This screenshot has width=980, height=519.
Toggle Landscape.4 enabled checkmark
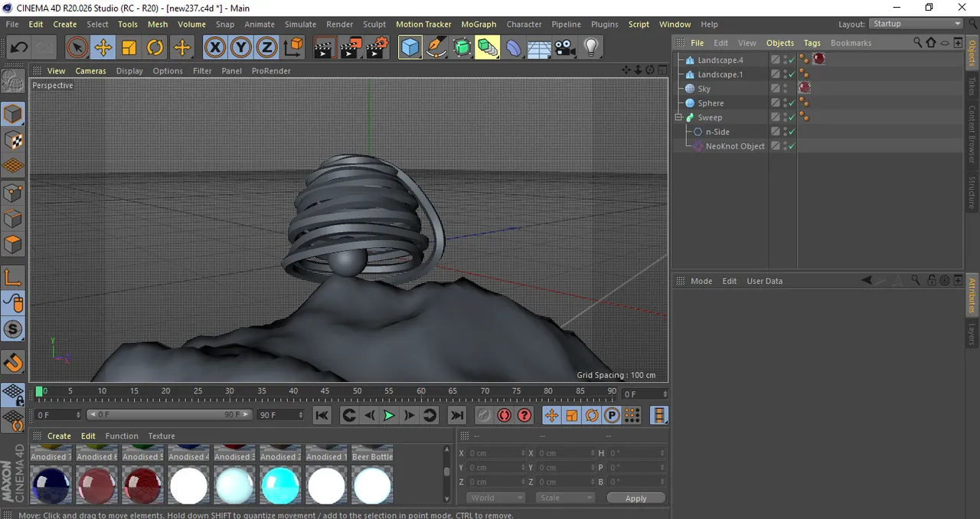click(792, 60)
